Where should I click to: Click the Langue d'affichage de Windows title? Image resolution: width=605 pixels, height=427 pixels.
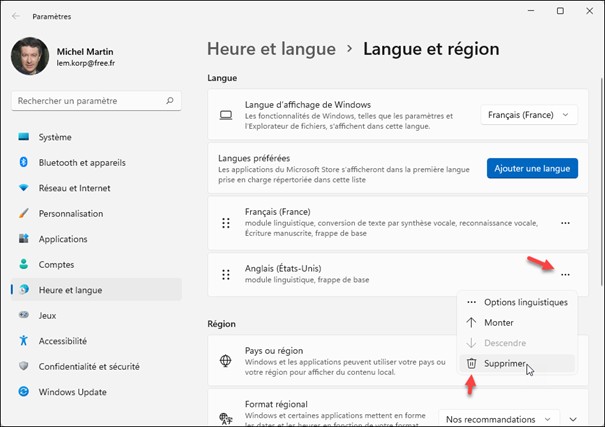tap(308, 105)
